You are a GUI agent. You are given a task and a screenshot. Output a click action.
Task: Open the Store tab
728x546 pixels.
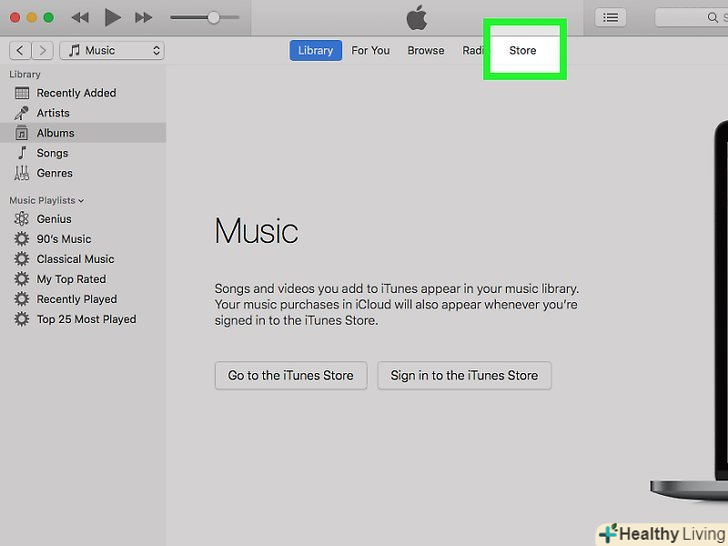coord(523,50)
